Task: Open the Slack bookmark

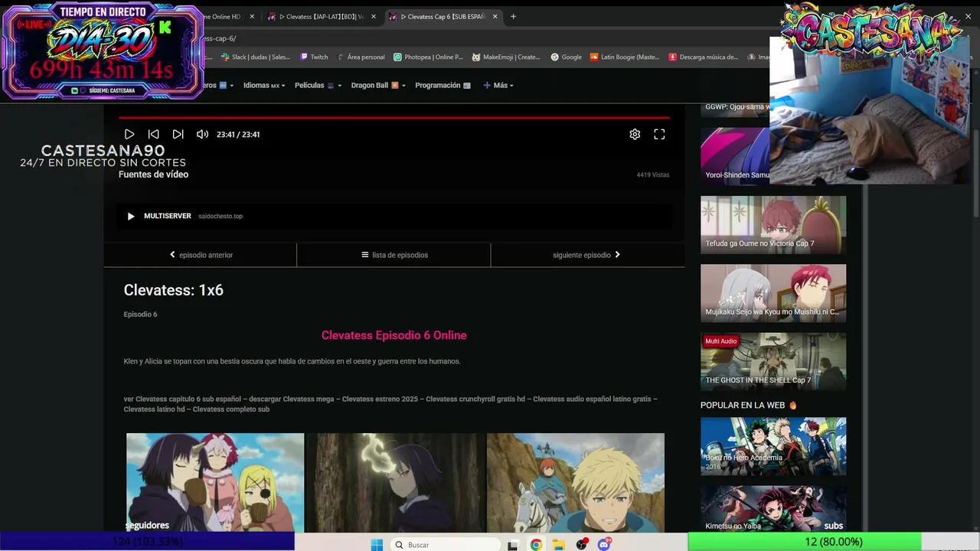Action: pyautogui.click(x=256, y=57)
